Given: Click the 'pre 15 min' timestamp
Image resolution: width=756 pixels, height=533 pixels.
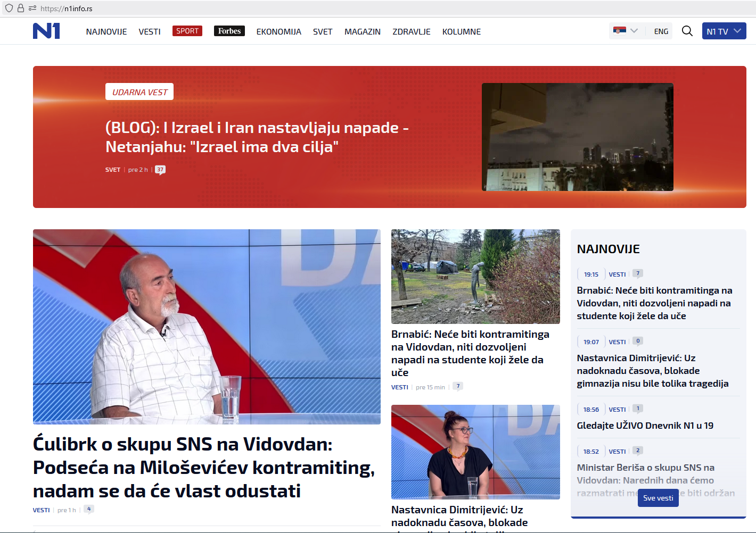Looking at the screenshot, I should pyautogui.click(x=430, y=387).
